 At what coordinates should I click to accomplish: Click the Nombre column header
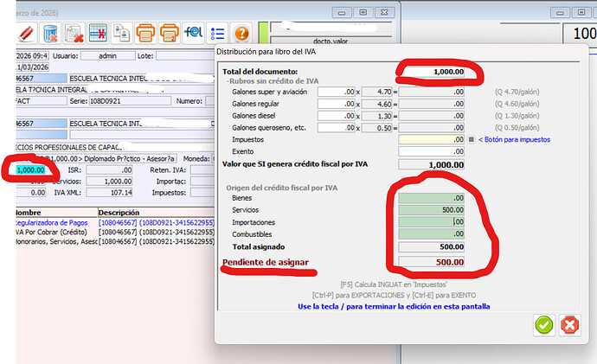pos(29,212)
